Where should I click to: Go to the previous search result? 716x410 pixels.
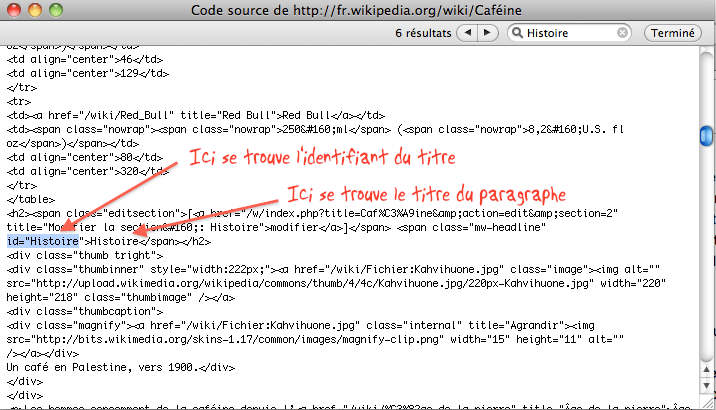tap(467, 33)
